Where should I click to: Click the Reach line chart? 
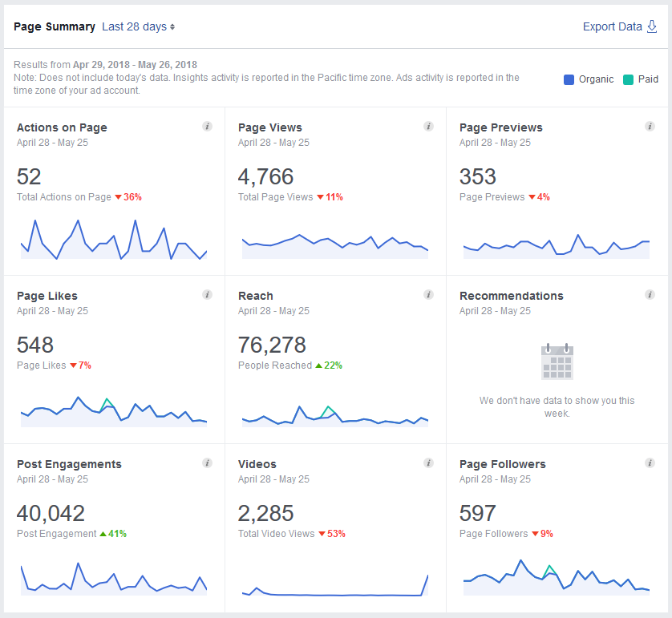335,415
